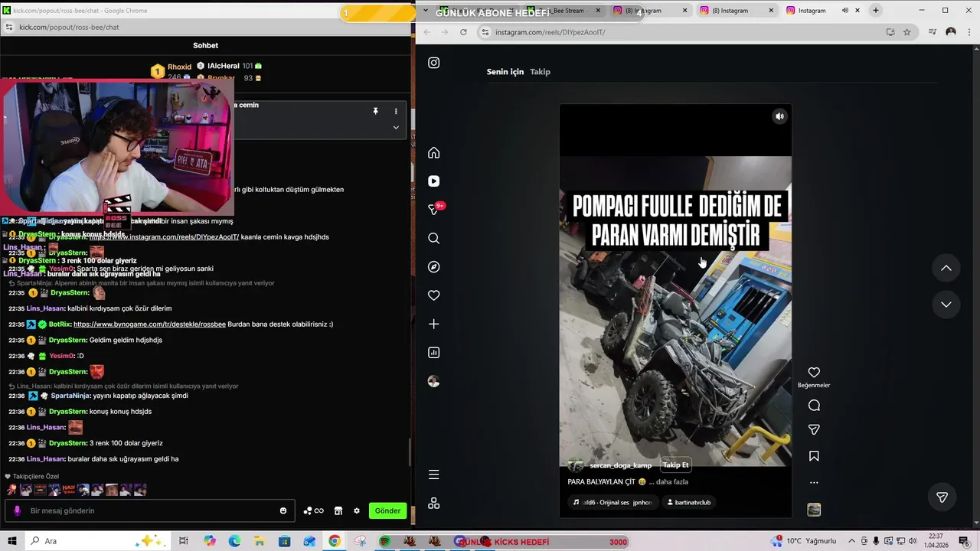Open the instagram.com/reels link in chat

165,237
